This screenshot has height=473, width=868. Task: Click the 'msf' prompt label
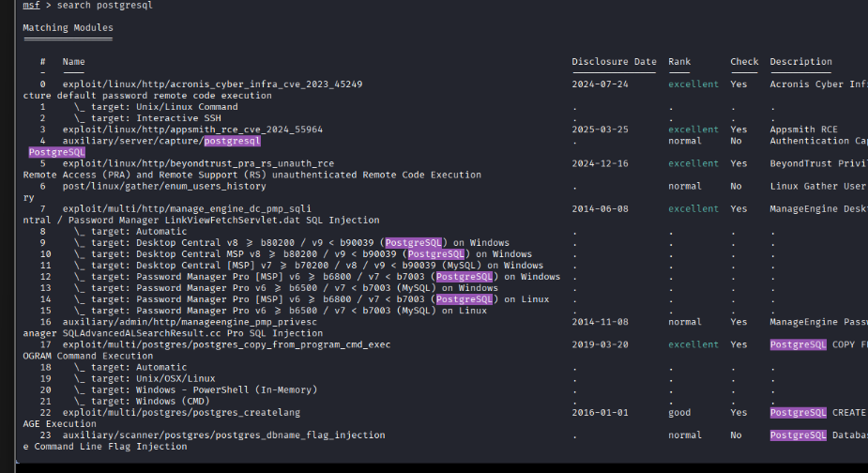point(31,6)
